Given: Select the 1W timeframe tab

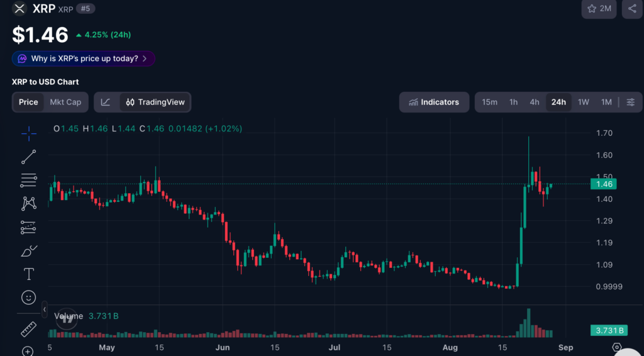Looking at the screenshot, I should (583, 103).
